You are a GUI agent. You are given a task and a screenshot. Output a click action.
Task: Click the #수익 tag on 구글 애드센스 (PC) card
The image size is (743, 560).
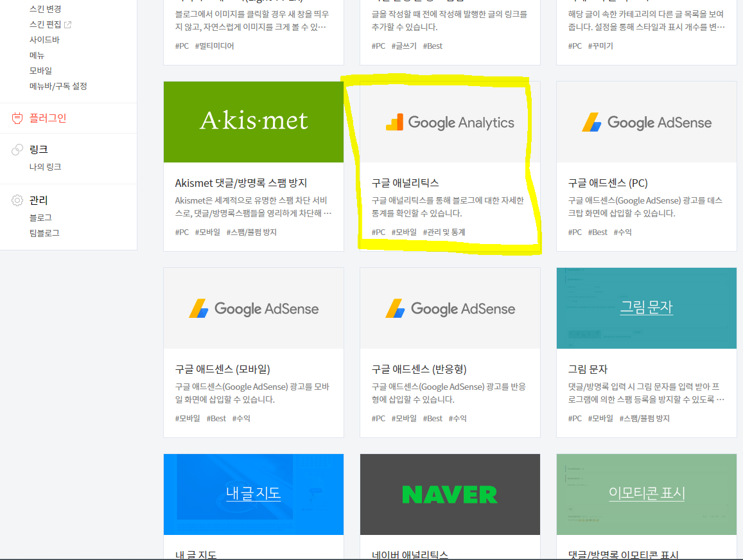(623, 232)
